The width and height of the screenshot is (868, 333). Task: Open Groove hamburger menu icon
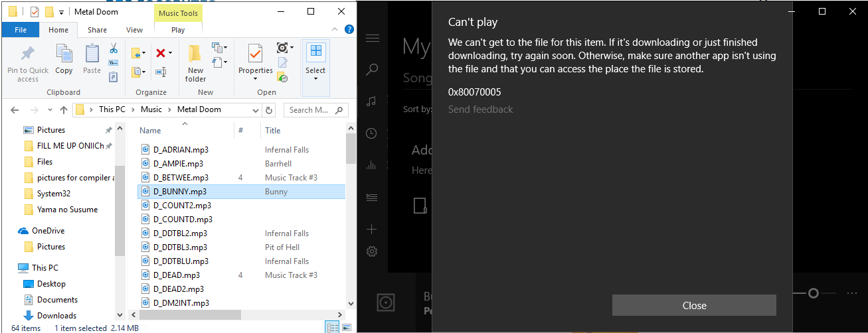[373, 38]
